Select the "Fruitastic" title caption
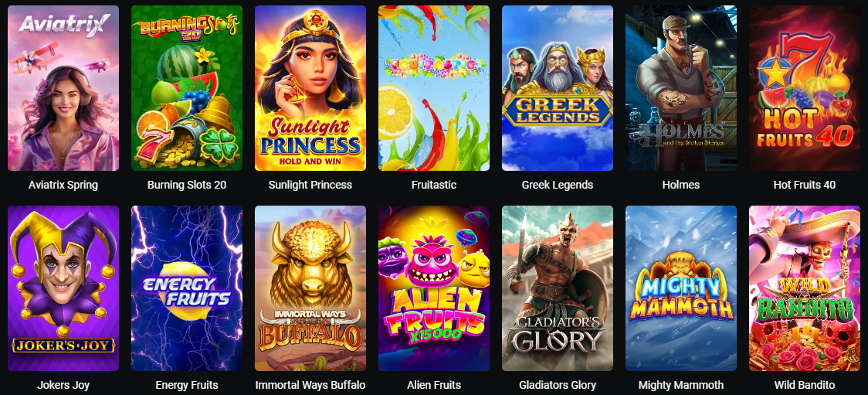868x395 pixels. (434, 185)
